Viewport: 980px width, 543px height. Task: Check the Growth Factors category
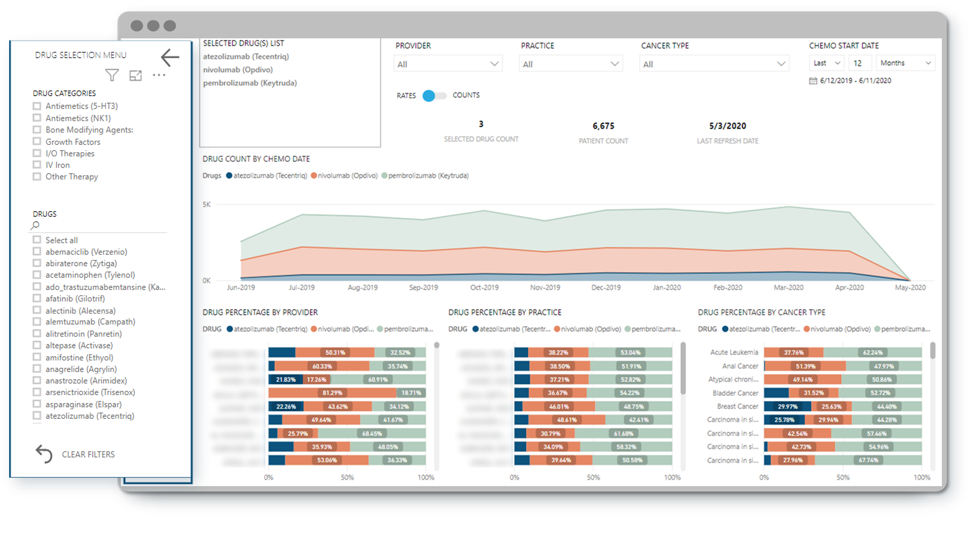coord(37,141)
